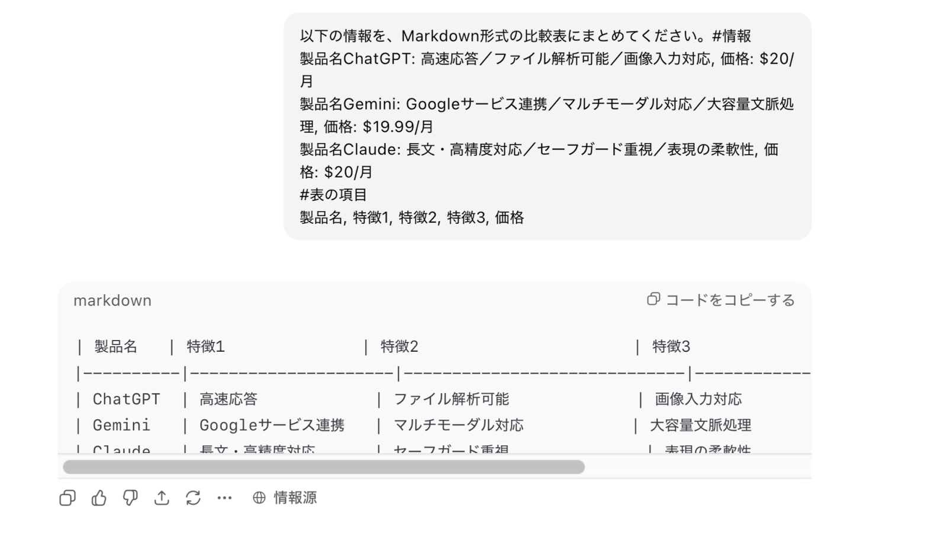Click the 製品名 table header
The height and width of the screenshot is (560, 947).
115,346
